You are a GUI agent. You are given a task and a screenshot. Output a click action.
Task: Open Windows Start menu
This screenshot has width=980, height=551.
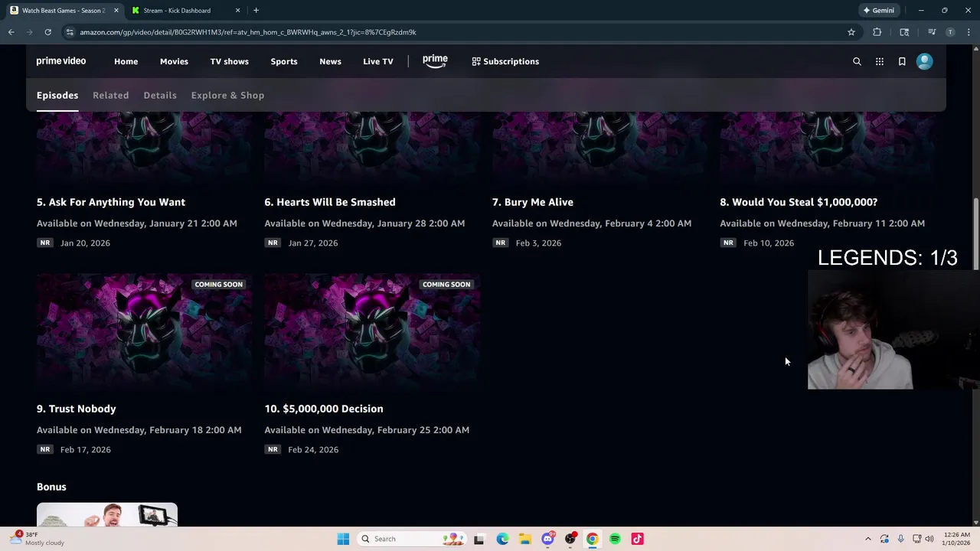(x=343, y=539)
